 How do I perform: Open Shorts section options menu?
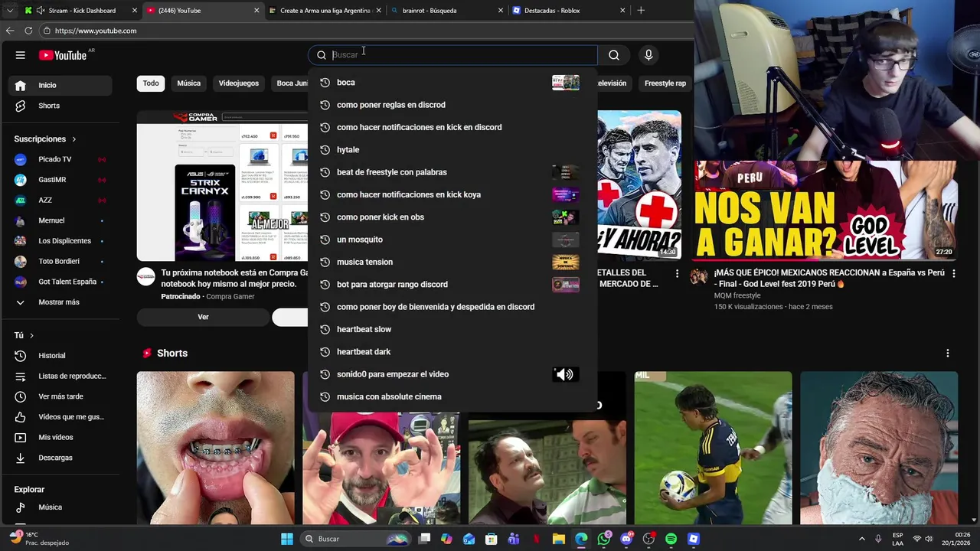click(x=947, y=354)
